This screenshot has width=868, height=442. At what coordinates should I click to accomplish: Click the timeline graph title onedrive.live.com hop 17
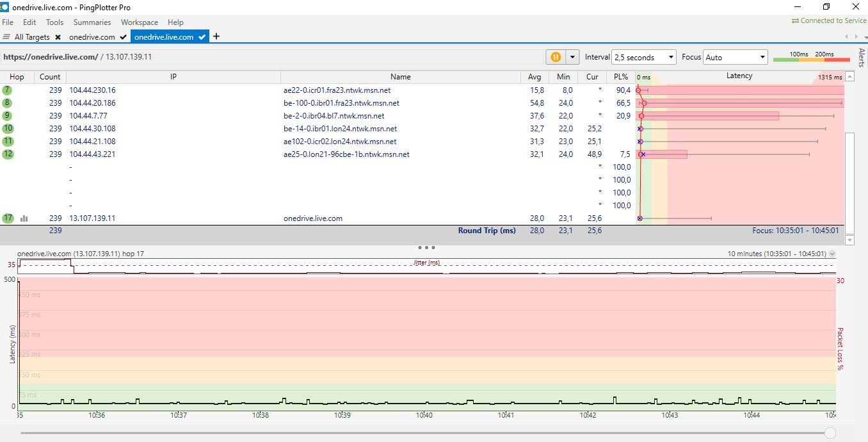[x=81, y=254]
